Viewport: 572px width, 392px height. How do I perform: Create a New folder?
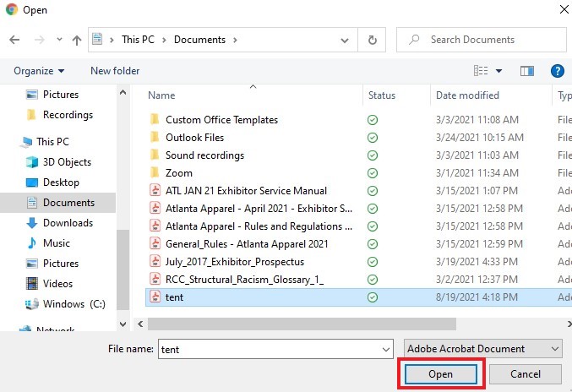(x=115, y=71)
